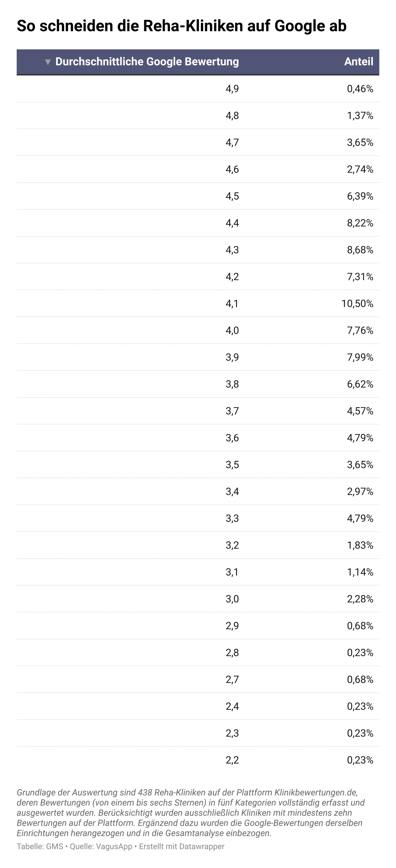Screen dimensions: 396x868
Task: Select the lowest rating 2,2
Action: (x=232, y=760)
